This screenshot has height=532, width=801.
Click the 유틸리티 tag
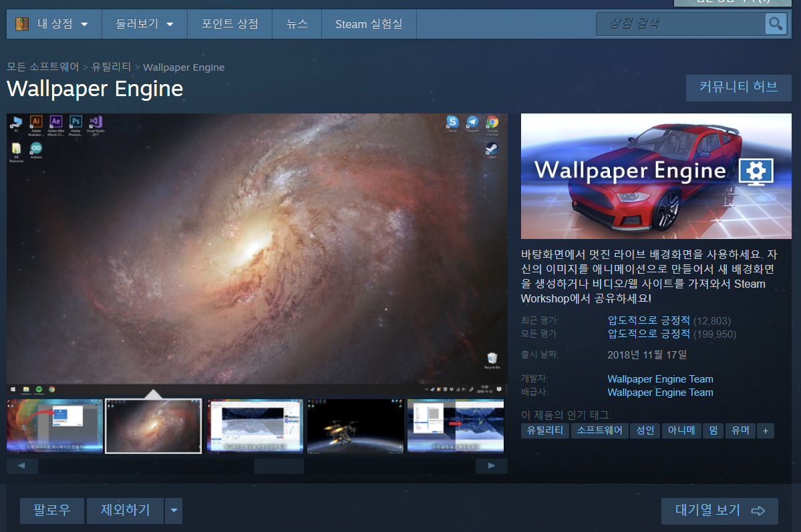coord(544,431)
